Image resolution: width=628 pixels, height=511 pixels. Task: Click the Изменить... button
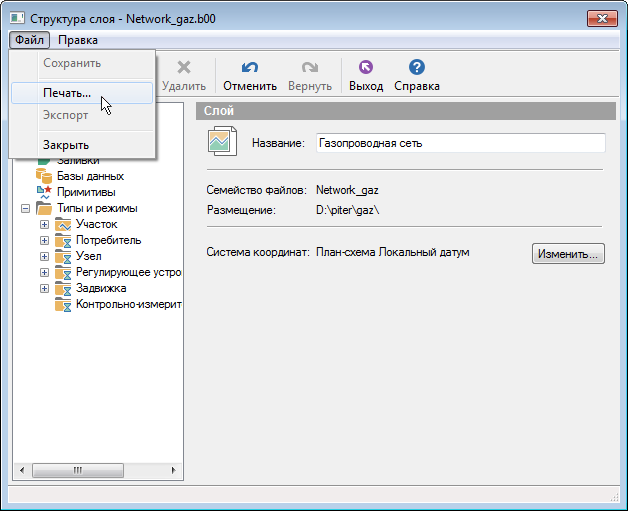point(568,254)
